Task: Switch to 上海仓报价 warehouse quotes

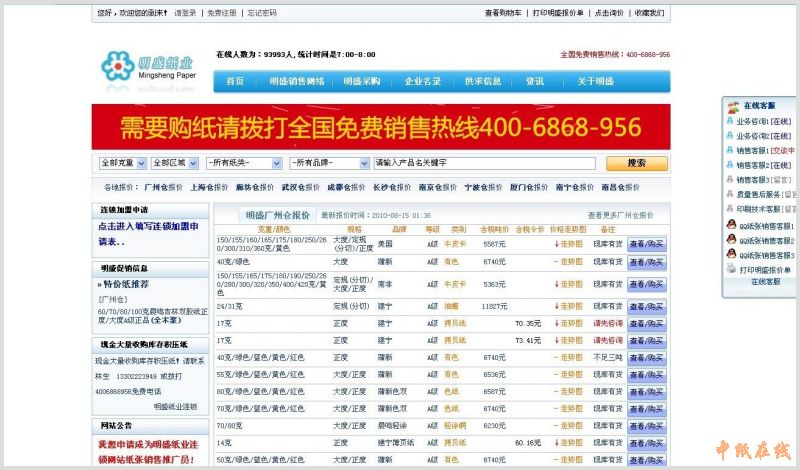Action: tap(209, 187)
